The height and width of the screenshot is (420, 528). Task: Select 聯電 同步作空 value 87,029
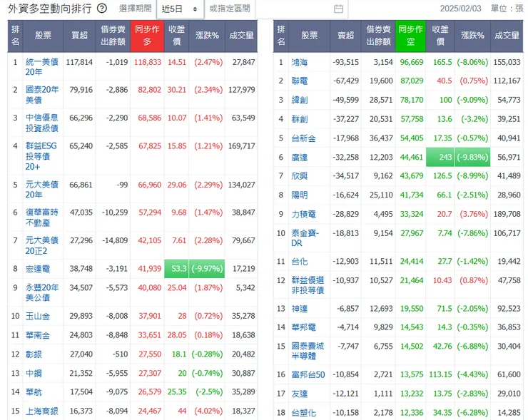[412, 81]
